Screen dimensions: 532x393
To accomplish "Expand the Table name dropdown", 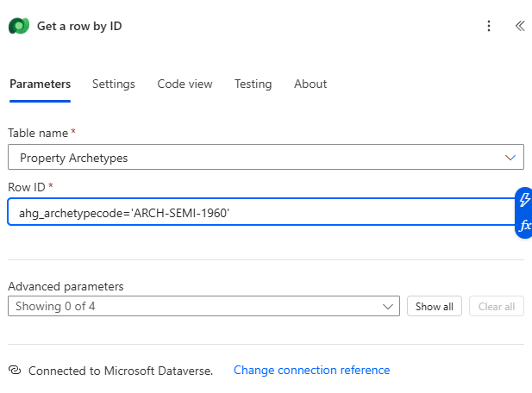I will pos(266,157).
